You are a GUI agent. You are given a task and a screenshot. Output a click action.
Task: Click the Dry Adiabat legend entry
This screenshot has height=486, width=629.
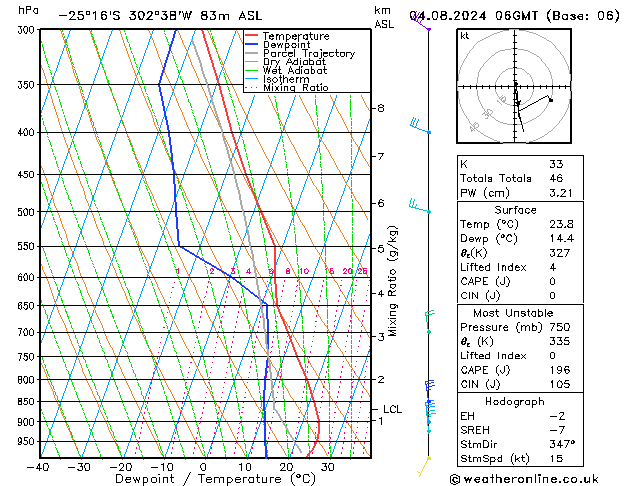pyautogui.click(x=285, y=62)
